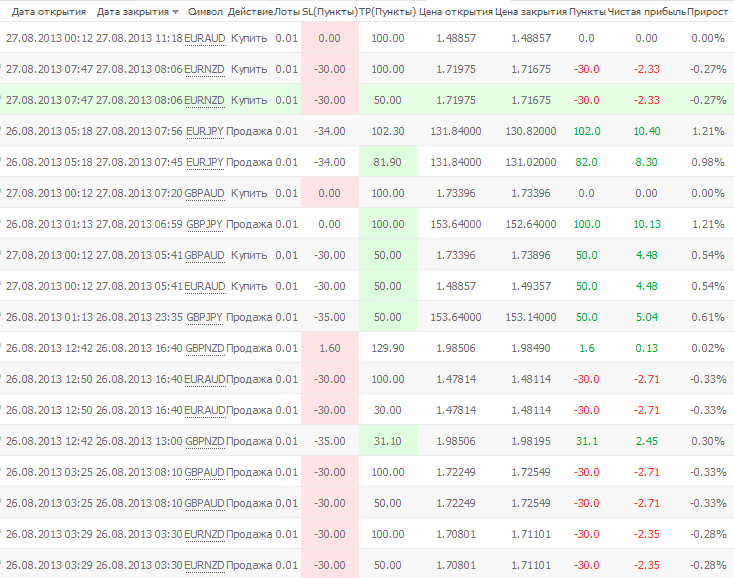Click the TP(Пункты) column header
The height and width of the screenshot is (578, 734).
click(388, 12)
